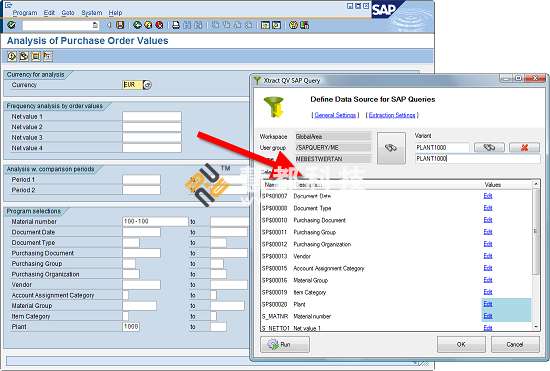Open the command field dropdown

[95, 25]
